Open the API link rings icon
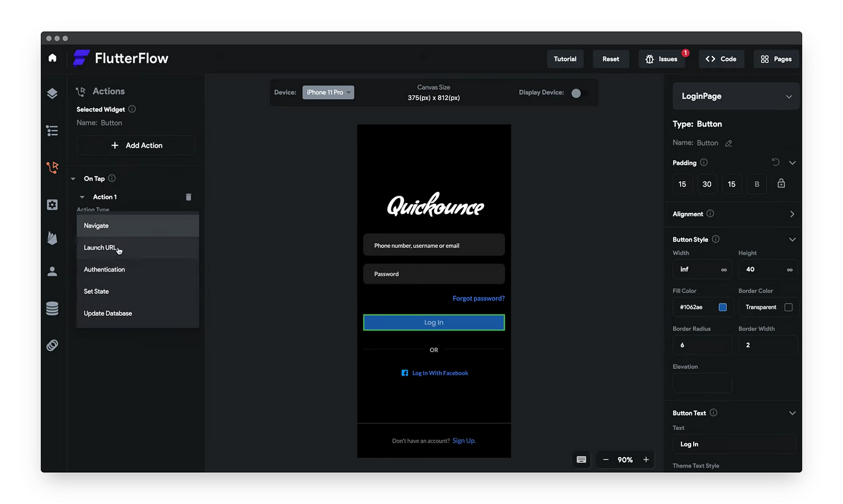This screenshot has width=843, height=504. point(52,346)
